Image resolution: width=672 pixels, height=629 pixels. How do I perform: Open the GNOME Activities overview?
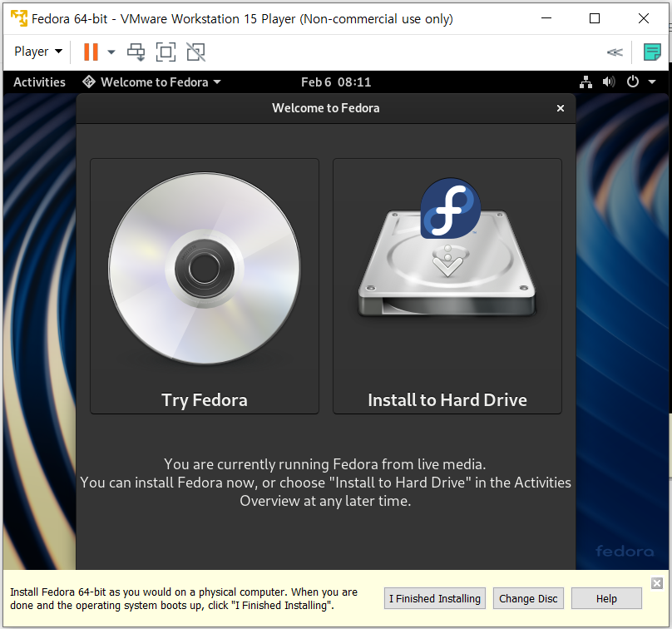[39, 82]
